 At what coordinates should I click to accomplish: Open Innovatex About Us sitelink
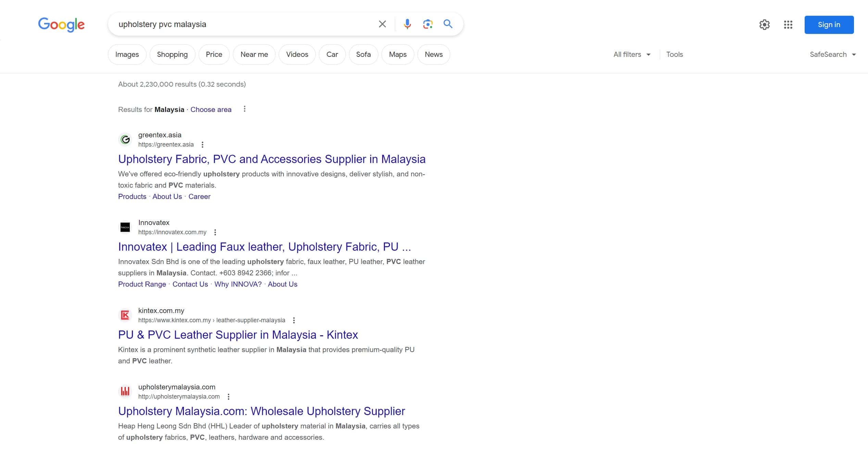tap(282, 284)
